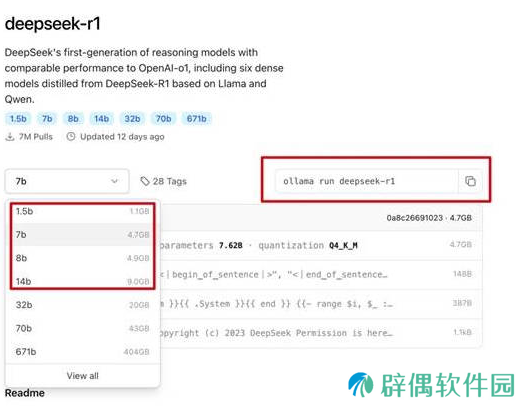
Task: Click the 32b blue size tag
Action: click(132, 119)
